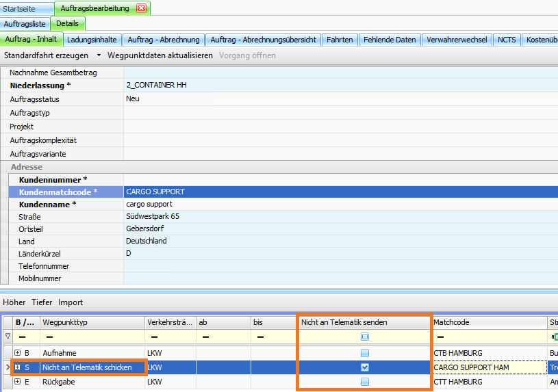Click the row indicator arrow of selected row

8,368
